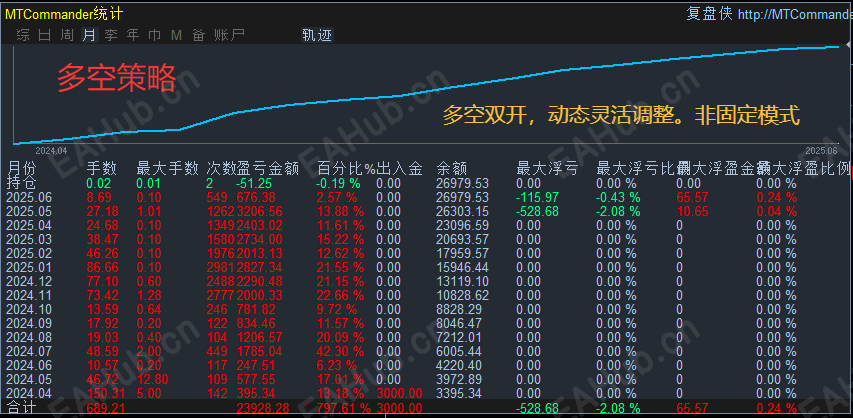853x418 pixels.
Task: Toggle the 轨迹 trajectory button
Action: tap(317, 35)
